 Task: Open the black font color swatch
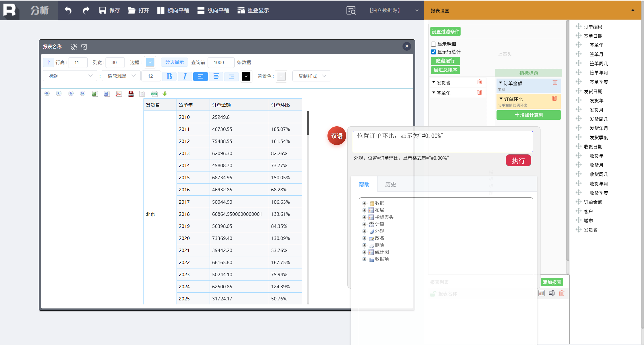point(246,76)
